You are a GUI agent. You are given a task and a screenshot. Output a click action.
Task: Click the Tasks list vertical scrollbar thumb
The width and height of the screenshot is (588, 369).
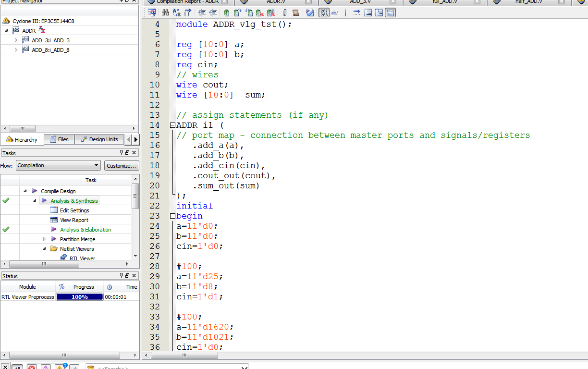pyautogui.click(x=135, y=196)
